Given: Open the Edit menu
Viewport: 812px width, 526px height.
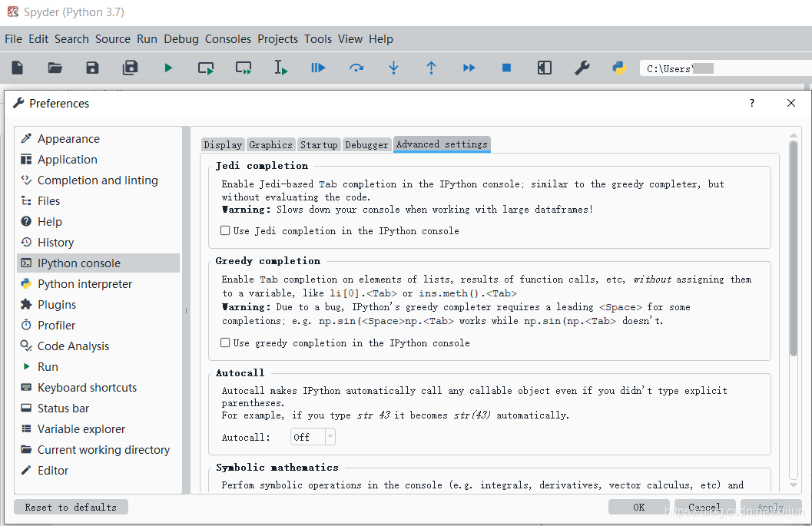Looking at the screenshot, I should pyautogui.click(x=38, y=39).
